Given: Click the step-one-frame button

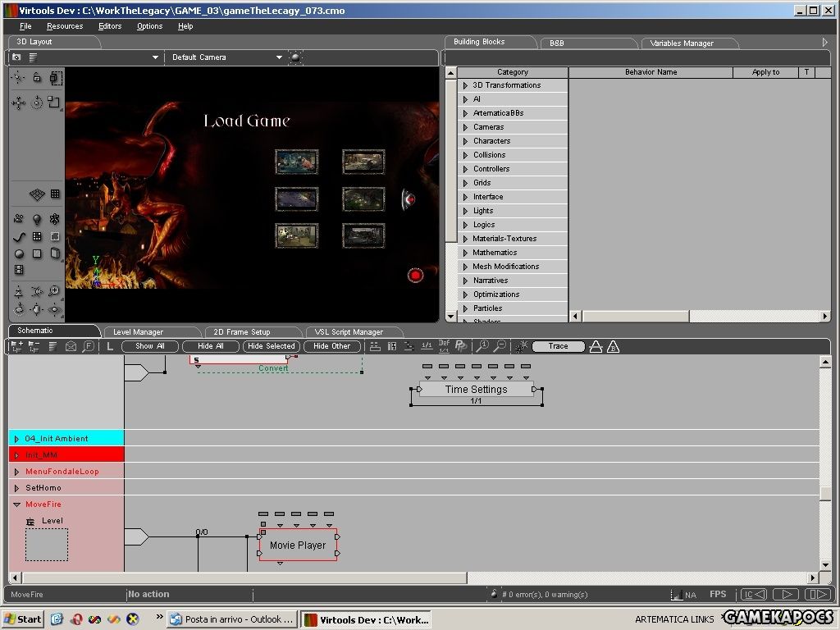Looking at the screenshot, I should point(818,594).
